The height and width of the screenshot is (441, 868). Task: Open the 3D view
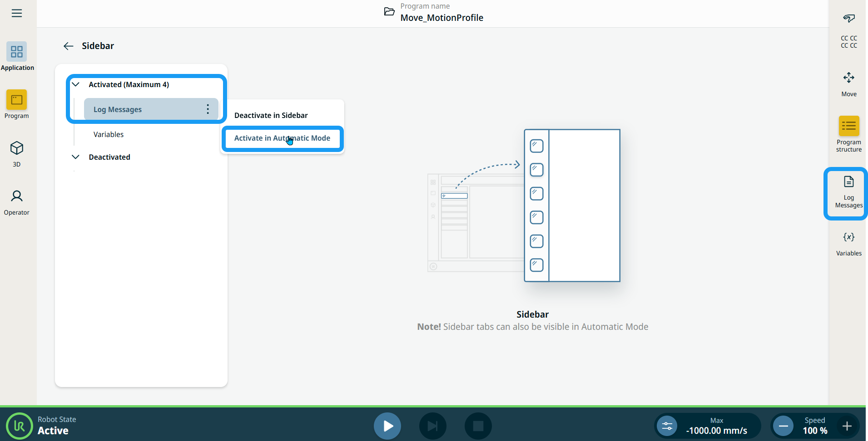click(x=17, y=153)
